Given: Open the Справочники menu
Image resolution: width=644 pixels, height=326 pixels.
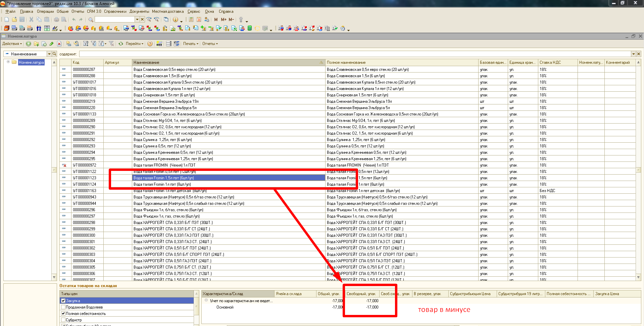Looking at the screenshot, I should click(115, 11).
